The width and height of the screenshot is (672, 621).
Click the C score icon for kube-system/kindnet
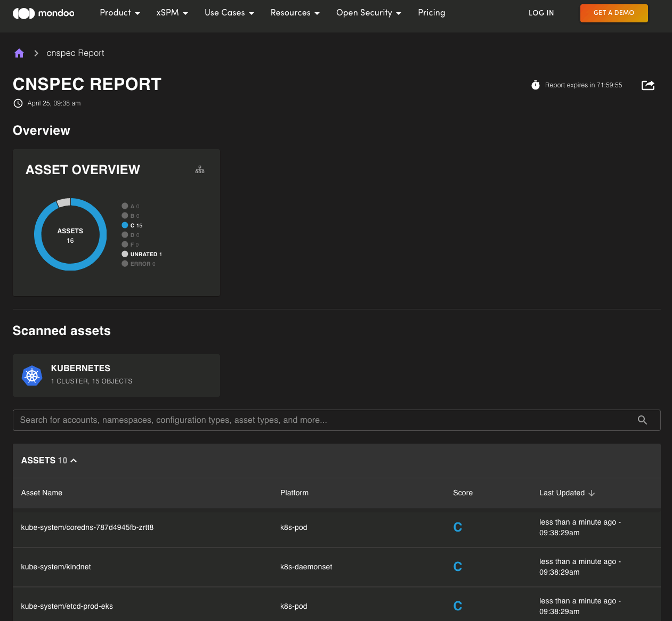pos(457,566)
